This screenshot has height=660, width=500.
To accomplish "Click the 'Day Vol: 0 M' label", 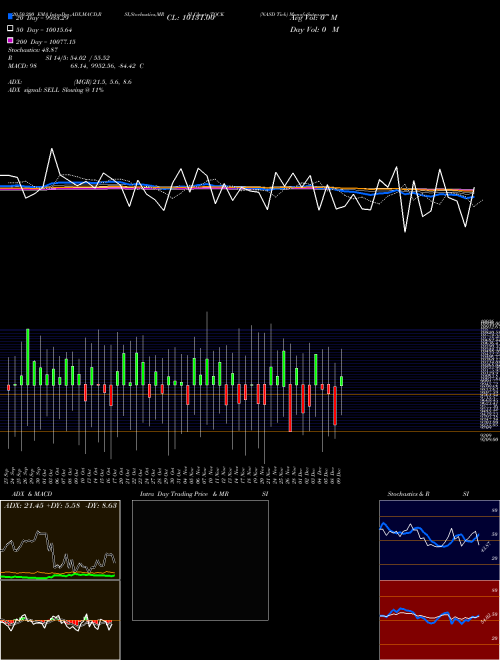I will coord(314,29).
